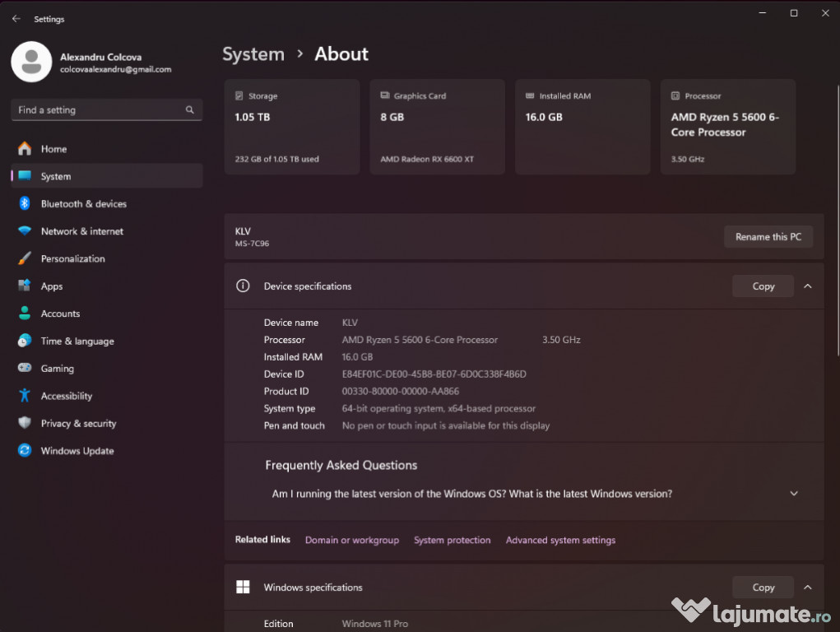The width and height of the screenshot is (840, 632).
Task: Click the Storage card icon
Action: [x=239, y=96]
